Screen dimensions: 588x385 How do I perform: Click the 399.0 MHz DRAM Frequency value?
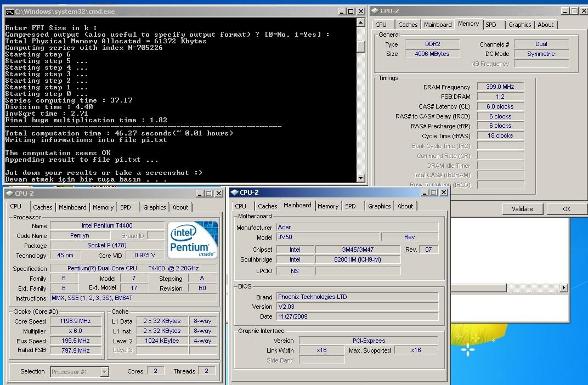[500, 87]
